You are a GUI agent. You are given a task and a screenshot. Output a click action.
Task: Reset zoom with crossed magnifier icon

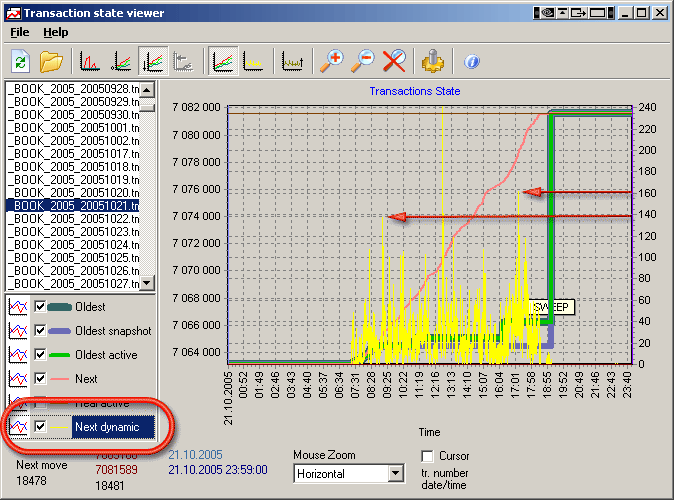(394, 61)
